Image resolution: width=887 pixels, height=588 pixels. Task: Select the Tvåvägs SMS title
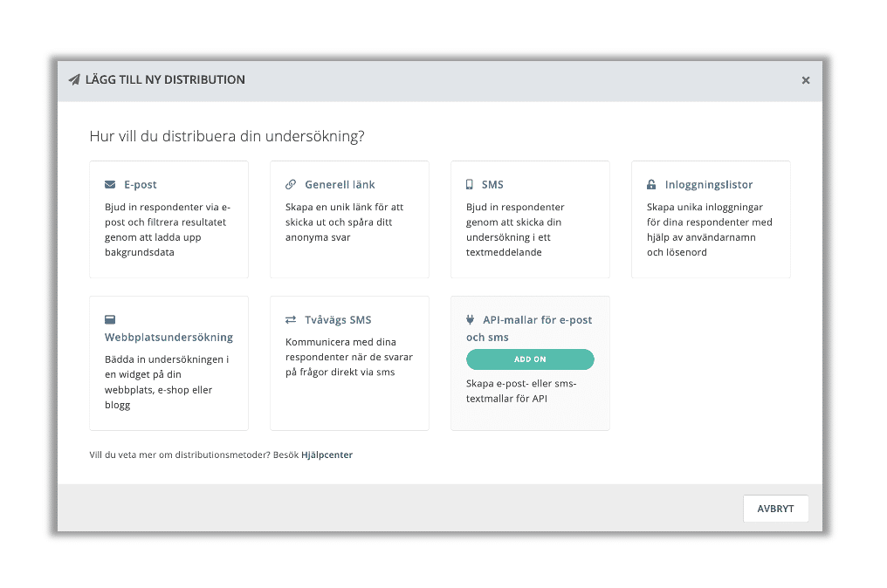pos(338,320)
